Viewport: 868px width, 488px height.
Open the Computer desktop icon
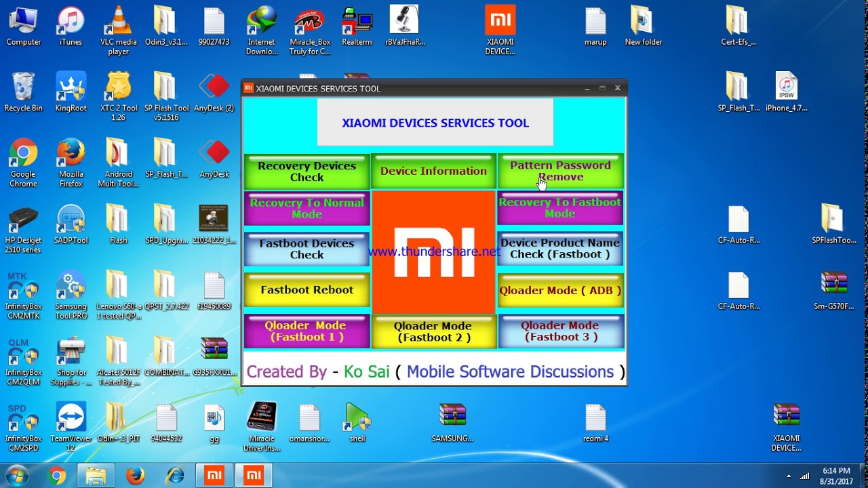(24, 27)
